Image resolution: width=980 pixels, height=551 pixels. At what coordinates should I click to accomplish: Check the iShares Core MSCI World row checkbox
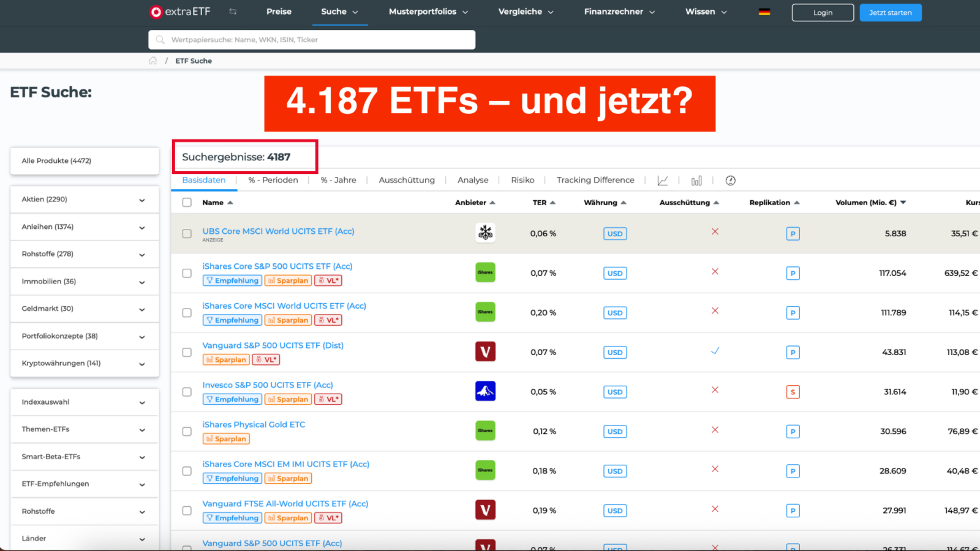click(187, 313)
